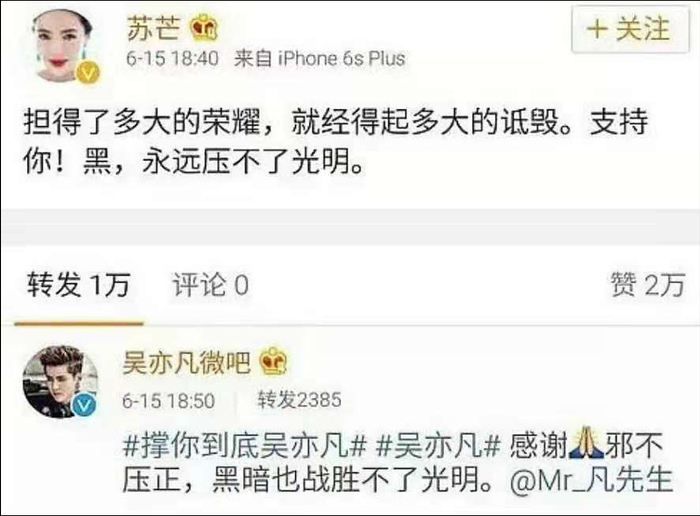Follow 苏芒 with the 关注 button
700x516 pixels.
click(x=630, y=29)
